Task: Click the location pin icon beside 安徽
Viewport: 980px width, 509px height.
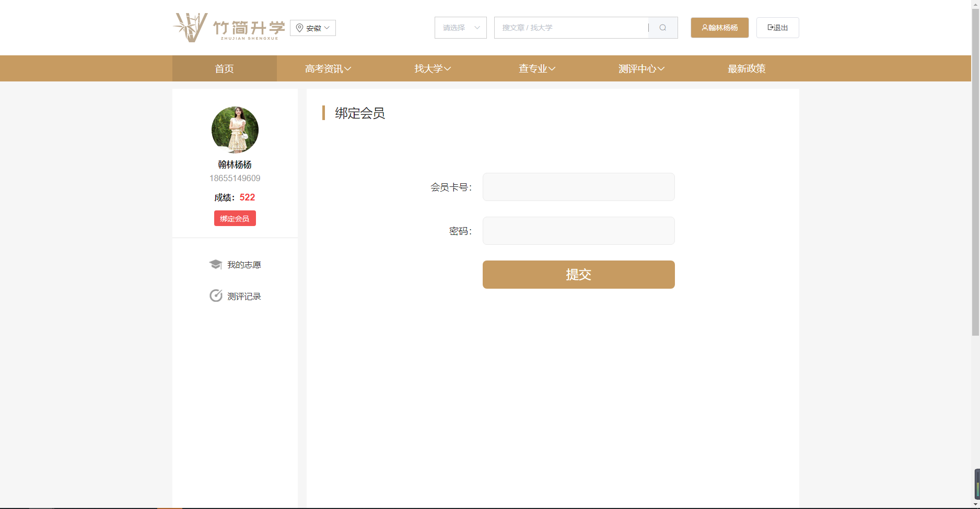Action: [x=299, y=28]
